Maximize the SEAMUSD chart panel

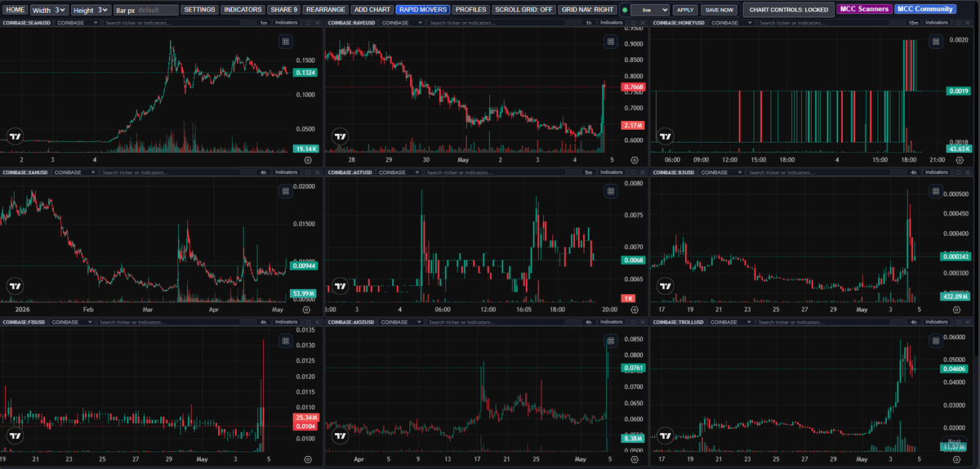pyautogui.click(x=307, y=23)
